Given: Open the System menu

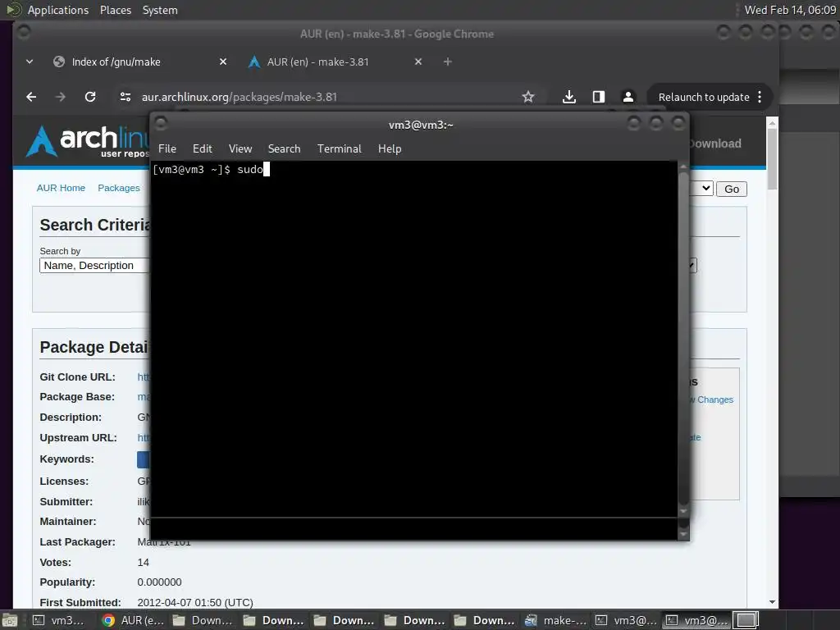Looking at the screenshot, I should coord(160,10).
